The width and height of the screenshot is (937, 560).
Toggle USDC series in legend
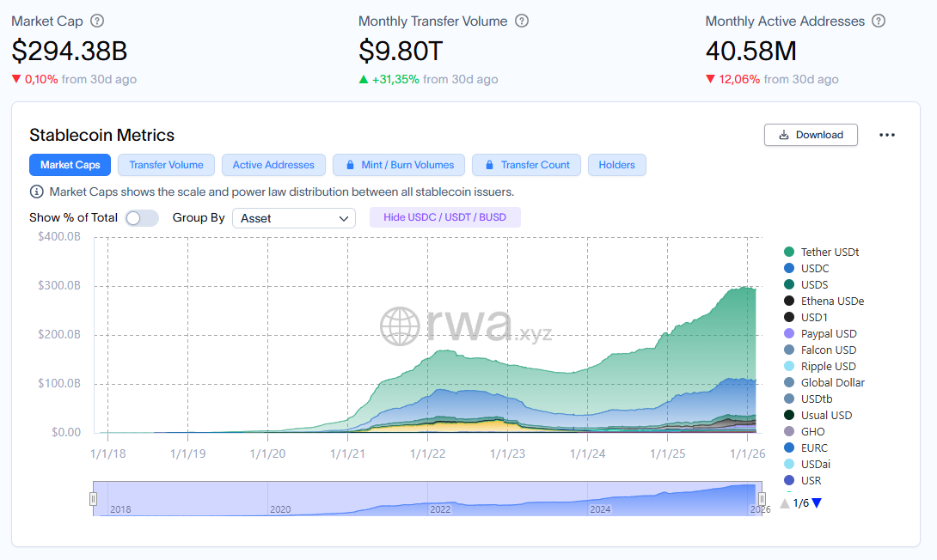806,268
